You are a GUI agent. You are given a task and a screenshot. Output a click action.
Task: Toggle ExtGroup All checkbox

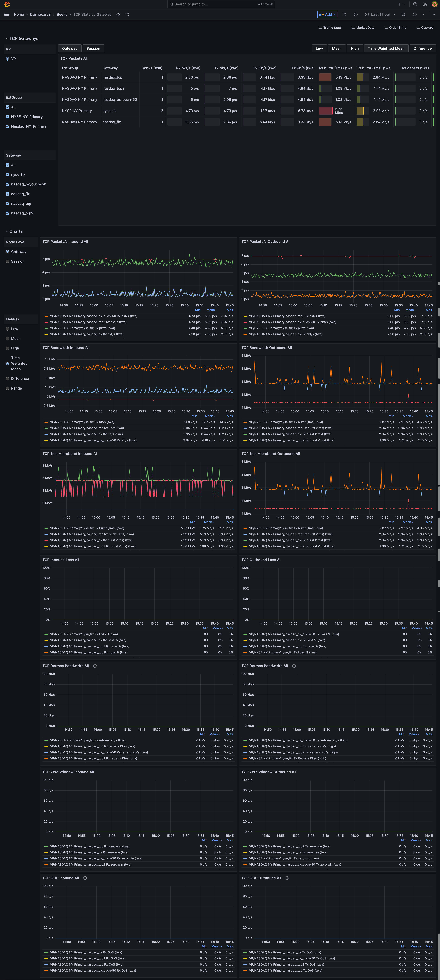pos(8,107)
